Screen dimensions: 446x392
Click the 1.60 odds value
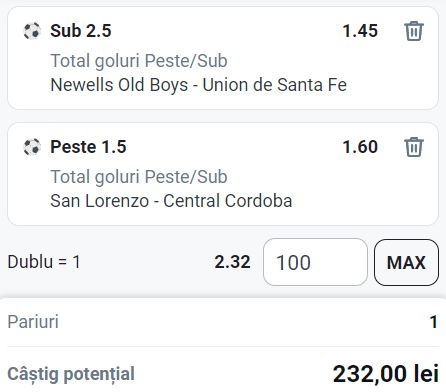click(360, 147)
